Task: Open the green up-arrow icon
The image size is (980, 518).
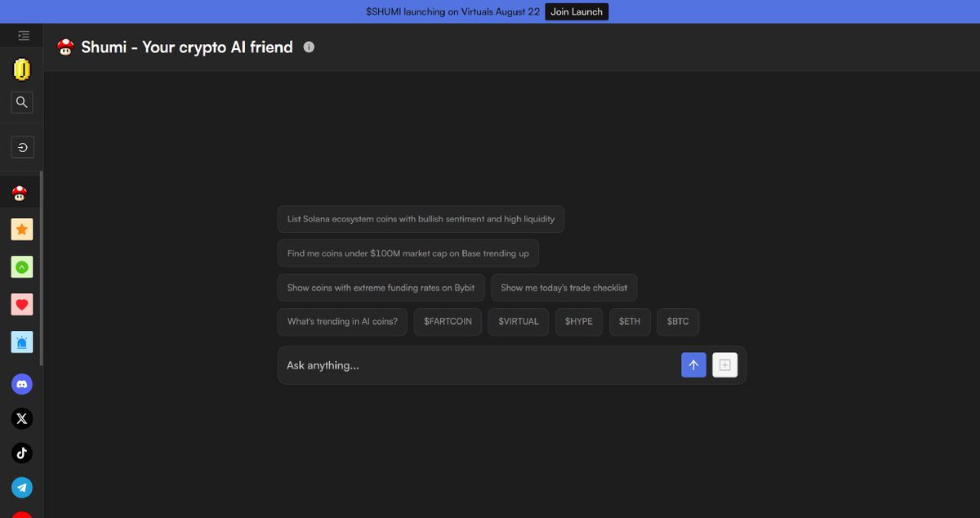Action: tap(22, 267)
